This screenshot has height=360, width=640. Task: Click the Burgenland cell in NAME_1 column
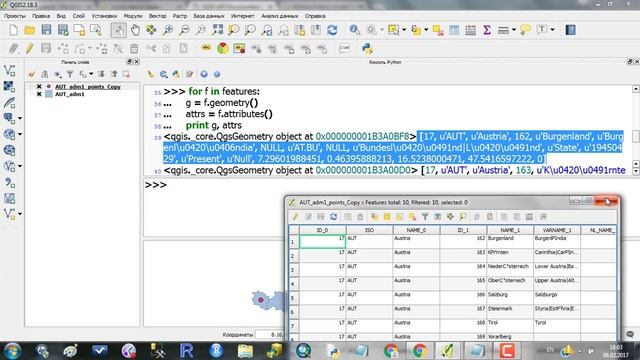point(510,242)
